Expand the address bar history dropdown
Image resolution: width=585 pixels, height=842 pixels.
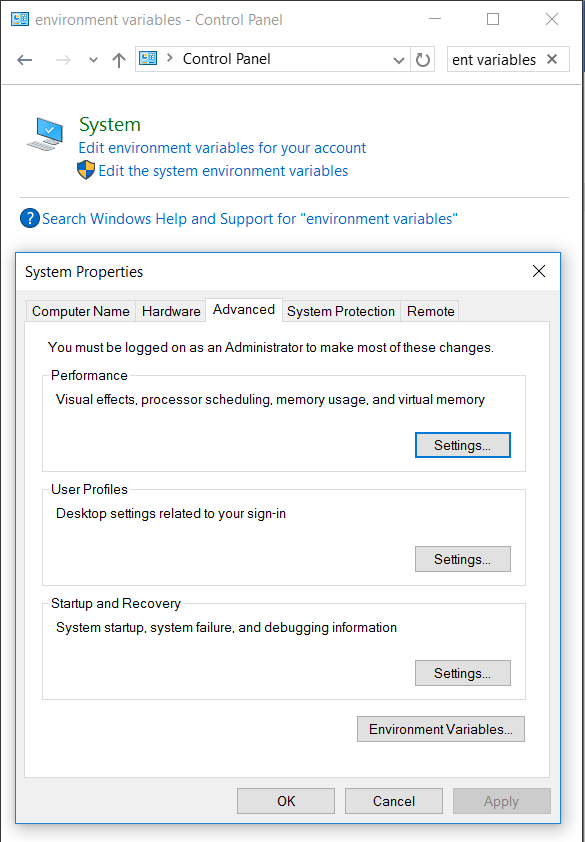pos(399,60)
